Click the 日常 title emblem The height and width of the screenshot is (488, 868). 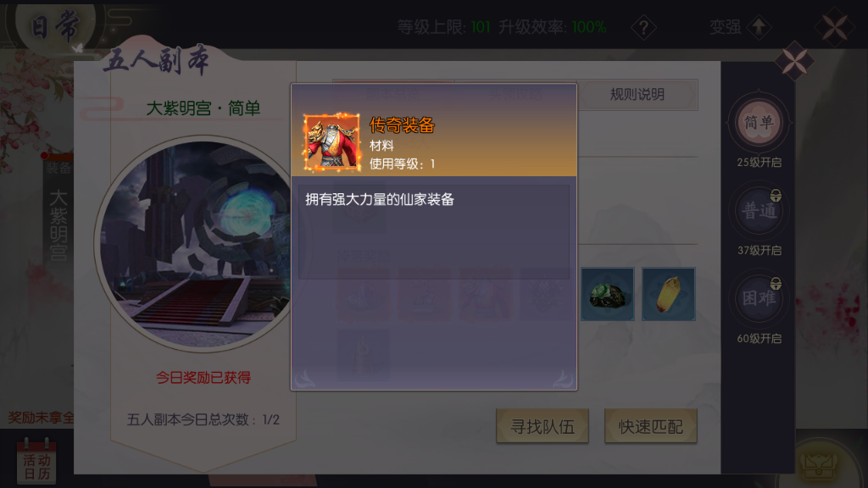click(55, 26)
